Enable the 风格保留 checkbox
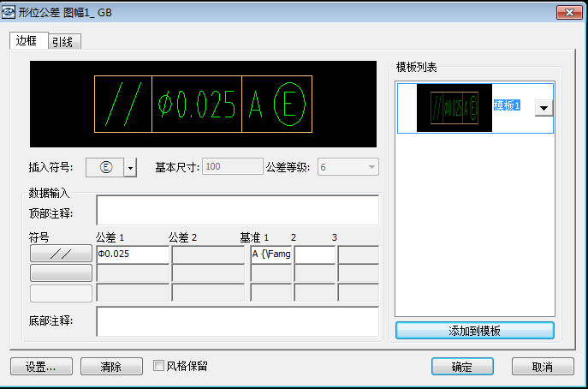The height and width of the screenshot is (389, 588). (158, 366)
